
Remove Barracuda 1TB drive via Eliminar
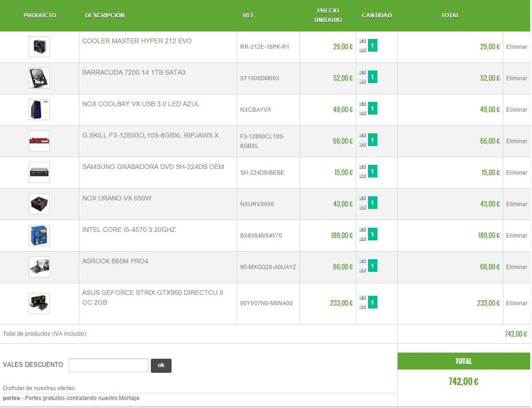516,78
